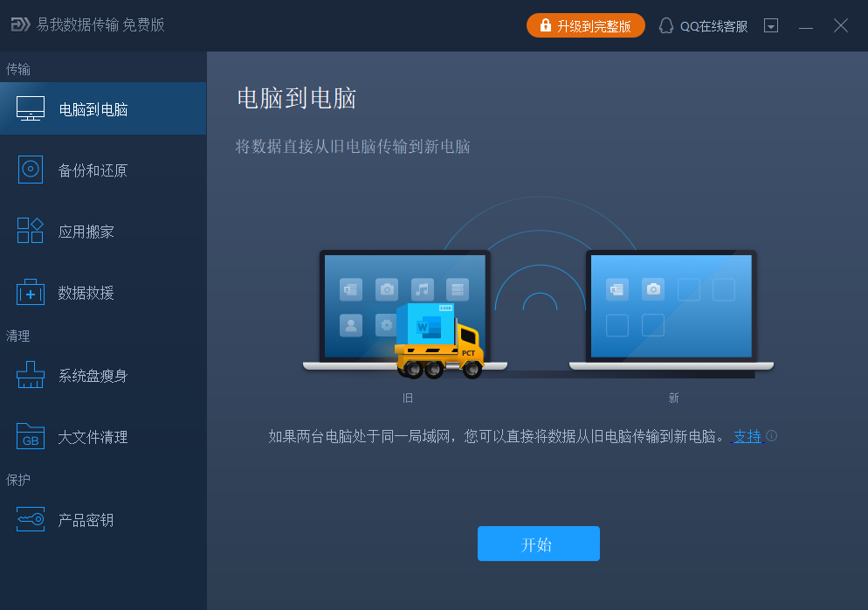Click the 开始 button
868x610 pixels.
539,544
